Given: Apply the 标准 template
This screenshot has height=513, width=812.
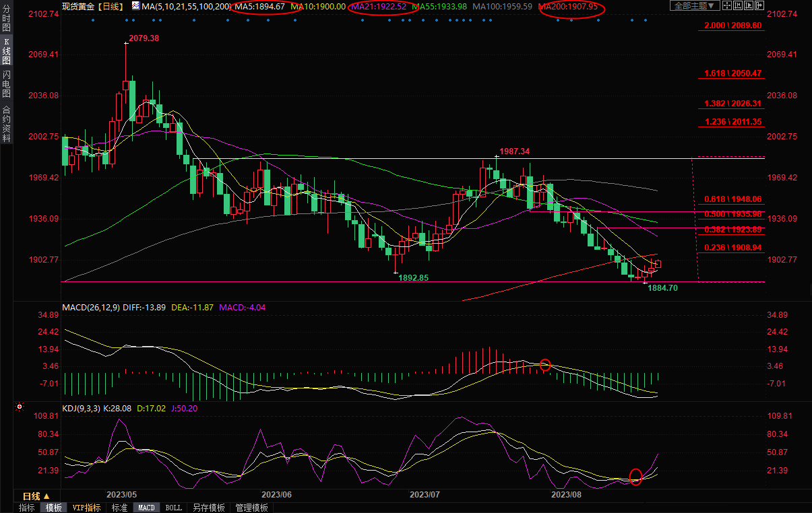Looking at the screenshot, I should [x=119, y=508].
